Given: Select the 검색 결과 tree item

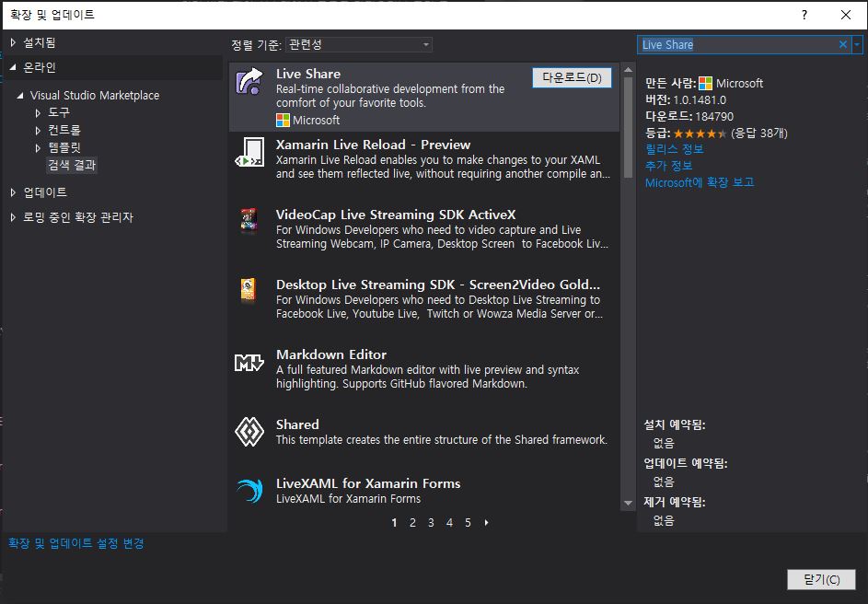Looking at the screenshot, I should (72, 165).
